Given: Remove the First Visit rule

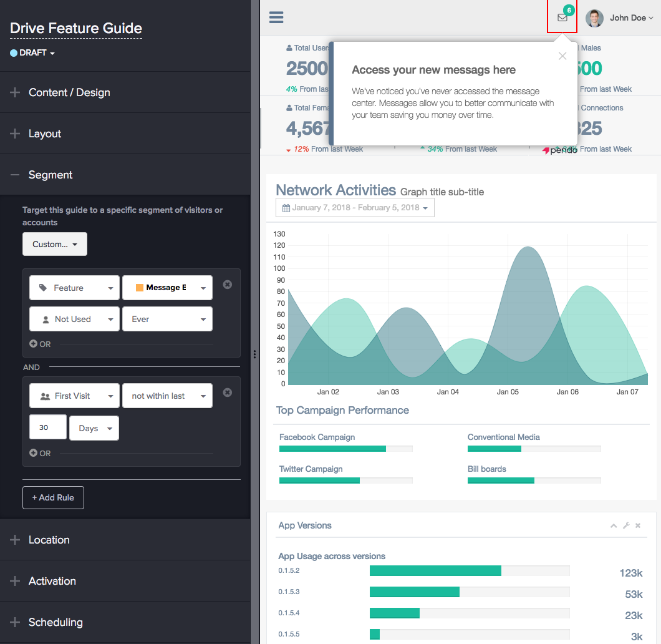Looking at the screenshot, I should 228,393.
